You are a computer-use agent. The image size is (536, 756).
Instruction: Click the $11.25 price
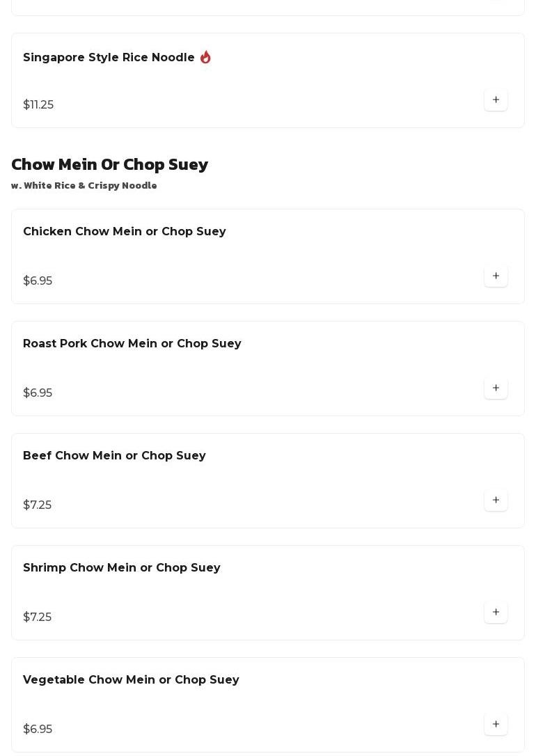[x=38, y=105]
